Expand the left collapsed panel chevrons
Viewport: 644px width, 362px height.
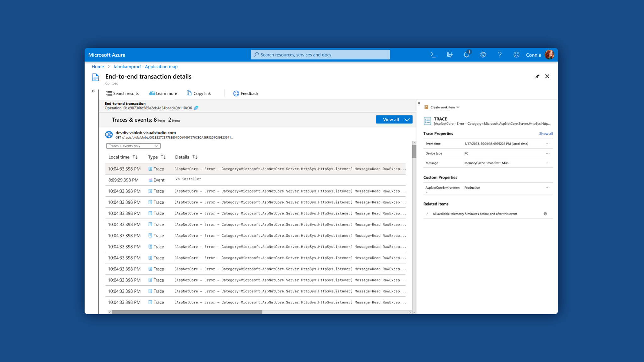click(x=93, y=91)
